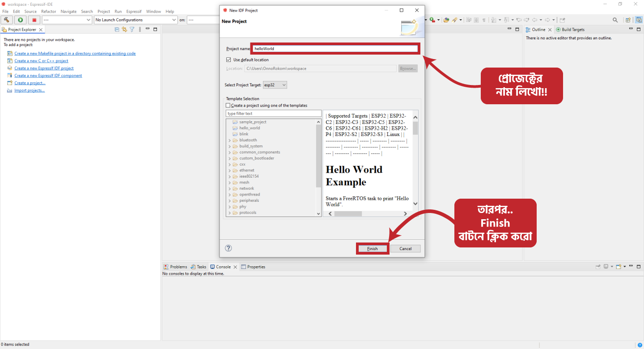Click the Display Selected Console icon

pos(606,267)
